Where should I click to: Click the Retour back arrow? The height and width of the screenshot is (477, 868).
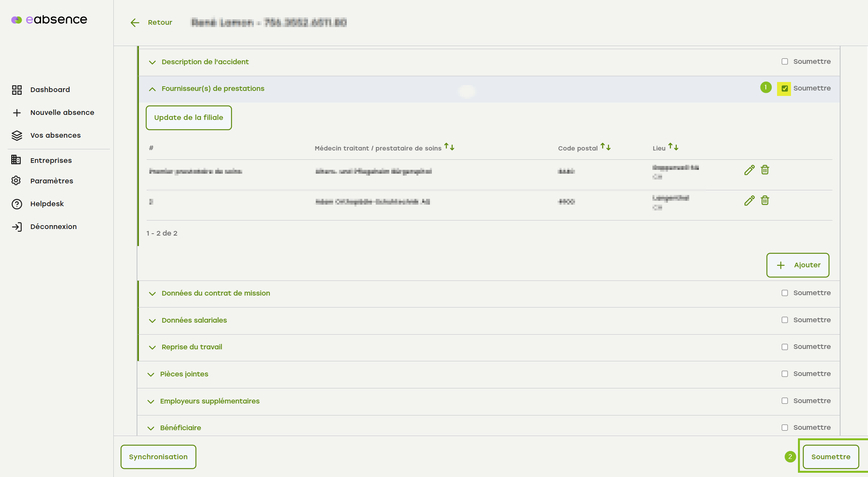pos(135,22)
